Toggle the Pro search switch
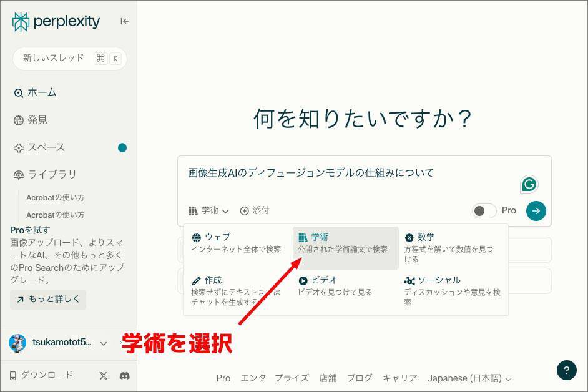The width and height of the screenshot is (588, 392). click(484, 211)
